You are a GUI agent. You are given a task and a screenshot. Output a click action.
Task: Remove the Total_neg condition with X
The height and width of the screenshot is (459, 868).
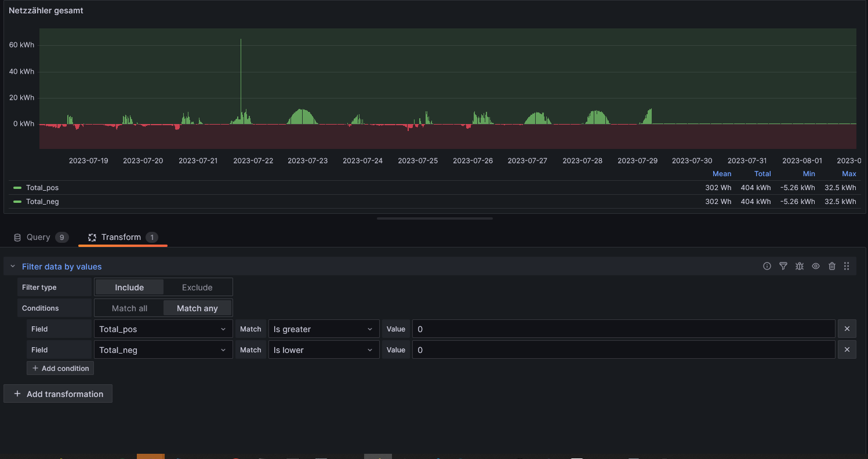tap(847, 350)
